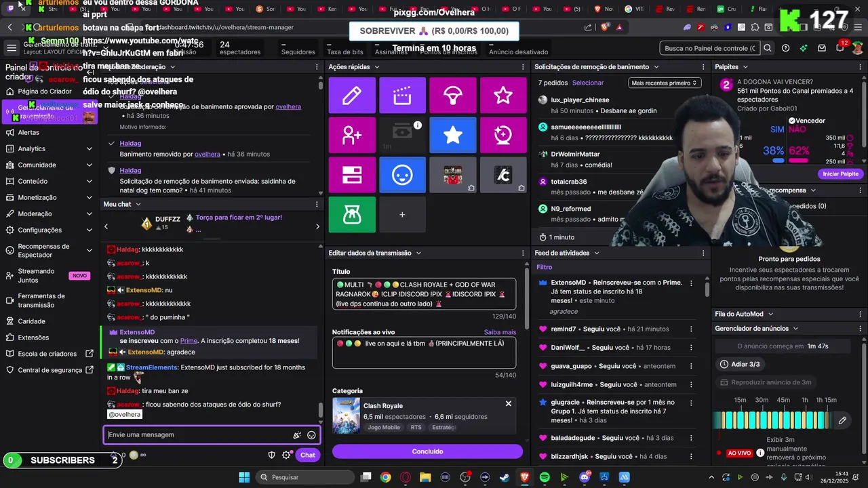Open the green sparkle icon in the header

(x=804, y=48)
